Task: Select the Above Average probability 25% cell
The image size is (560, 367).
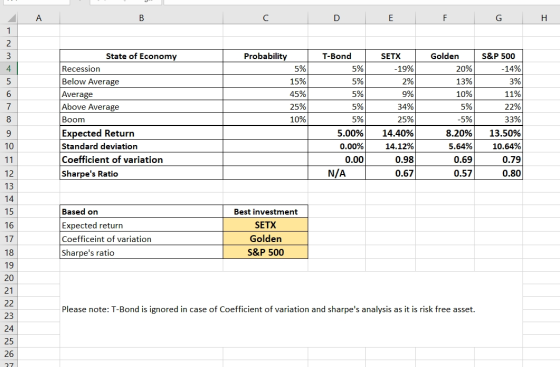Action: [265, 107]
